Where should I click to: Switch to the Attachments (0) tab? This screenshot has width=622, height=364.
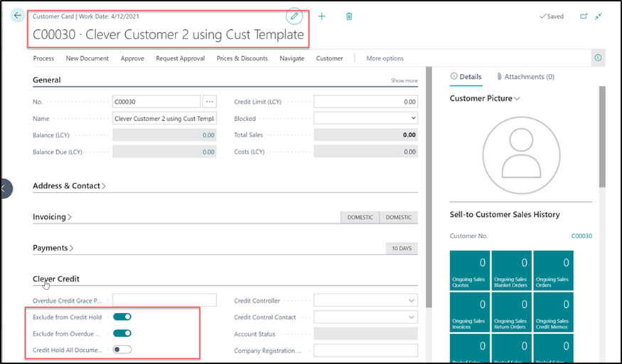[x=525, y=77]
